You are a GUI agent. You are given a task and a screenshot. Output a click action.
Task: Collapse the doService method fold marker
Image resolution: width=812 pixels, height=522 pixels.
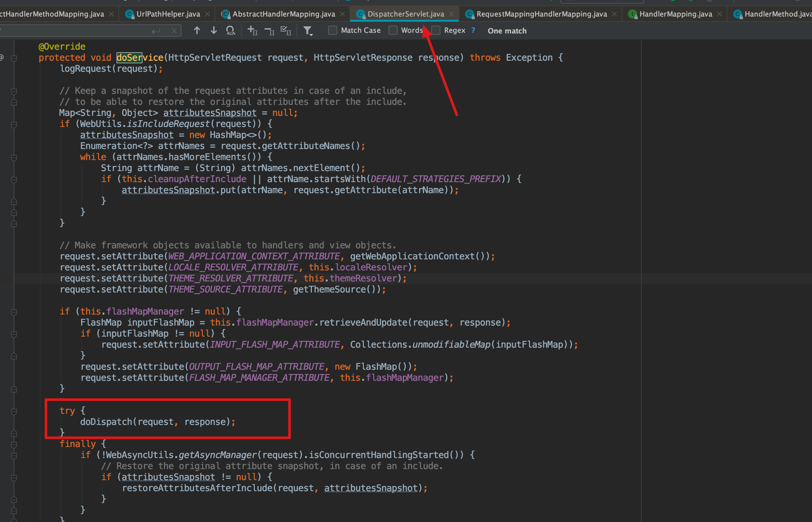(14, 58)
